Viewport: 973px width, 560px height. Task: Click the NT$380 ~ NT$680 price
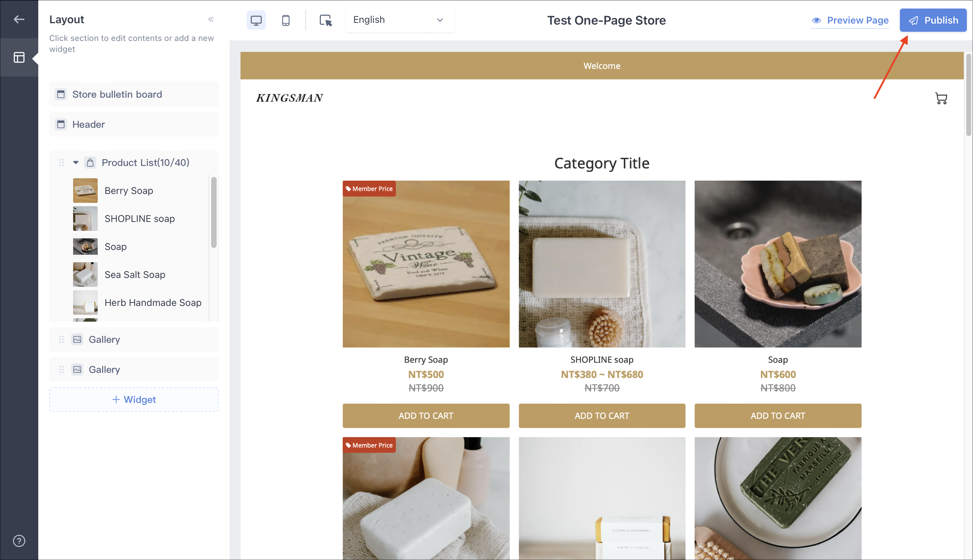point(601,374)
